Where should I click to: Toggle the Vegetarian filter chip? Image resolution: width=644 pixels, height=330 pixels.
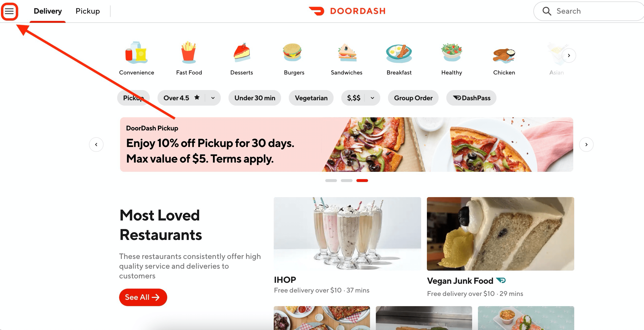pyautogui.click(x=311, y=98)
